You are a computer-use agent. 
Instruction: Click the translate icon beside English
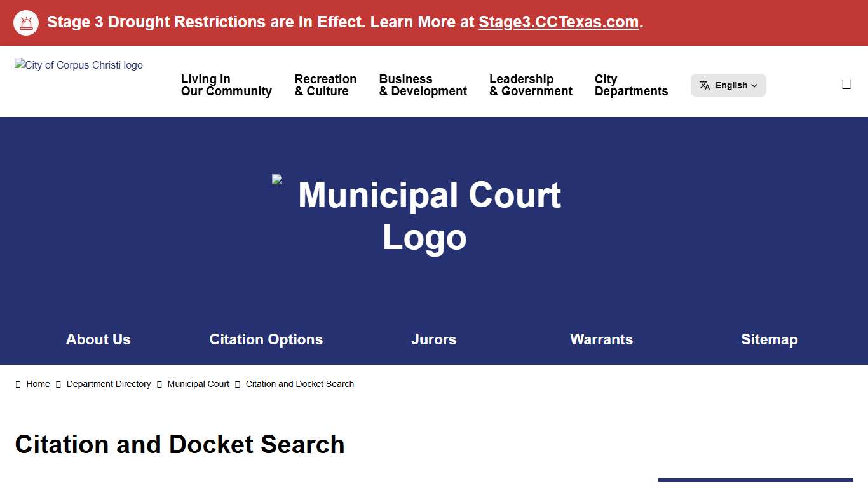(705, 85)
